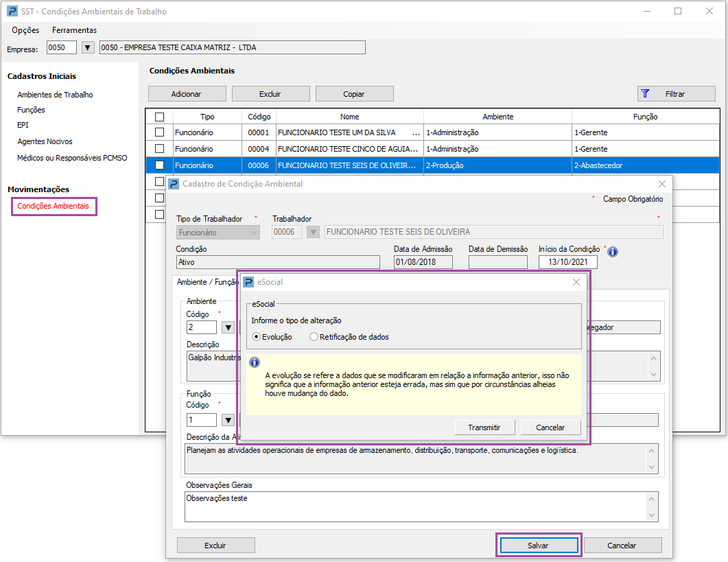Image resolution: width=728 pixels, height=562 pixels.
Task: Click the funnel icon on Filtrar button
Action: [x=644, y=94]
